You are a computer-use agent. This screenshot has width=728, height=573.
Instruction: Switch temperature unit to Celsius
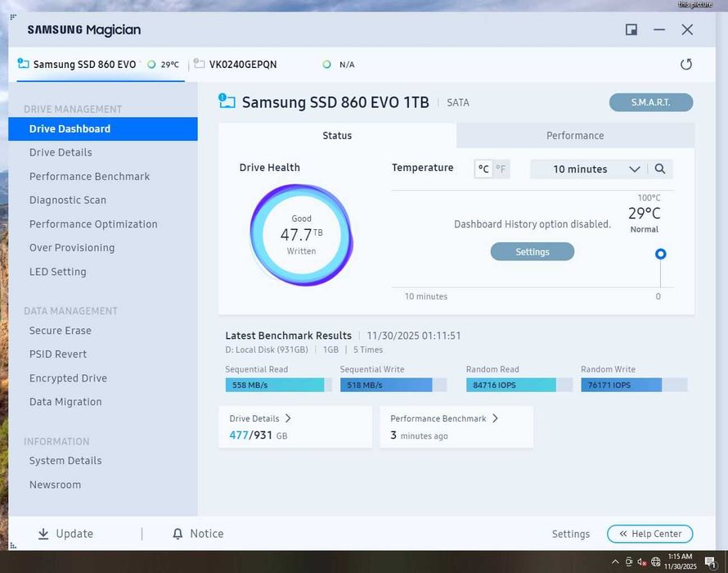point(483,169)
